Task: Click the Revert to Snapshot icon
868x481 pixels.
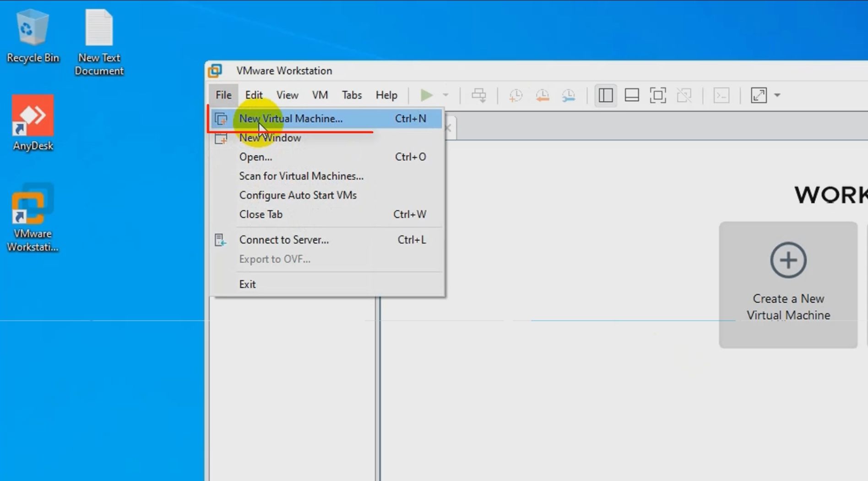Action: pos(542,95)
